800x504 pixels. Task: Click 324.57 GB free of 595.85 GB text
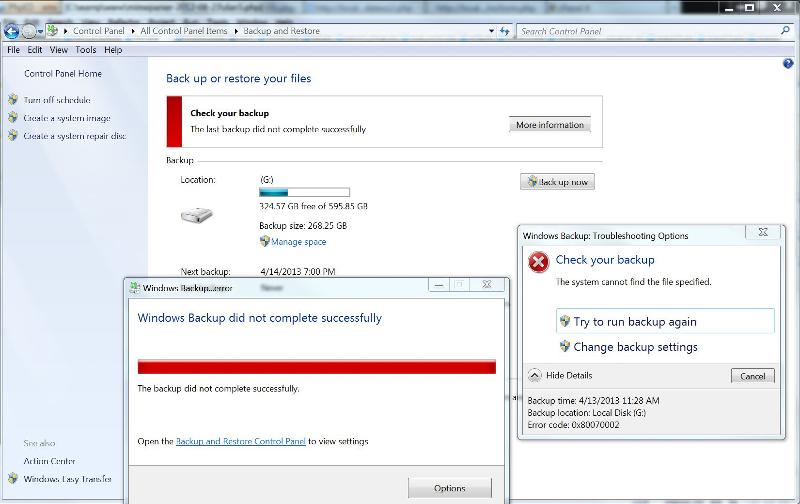click(x=313, y=207)
